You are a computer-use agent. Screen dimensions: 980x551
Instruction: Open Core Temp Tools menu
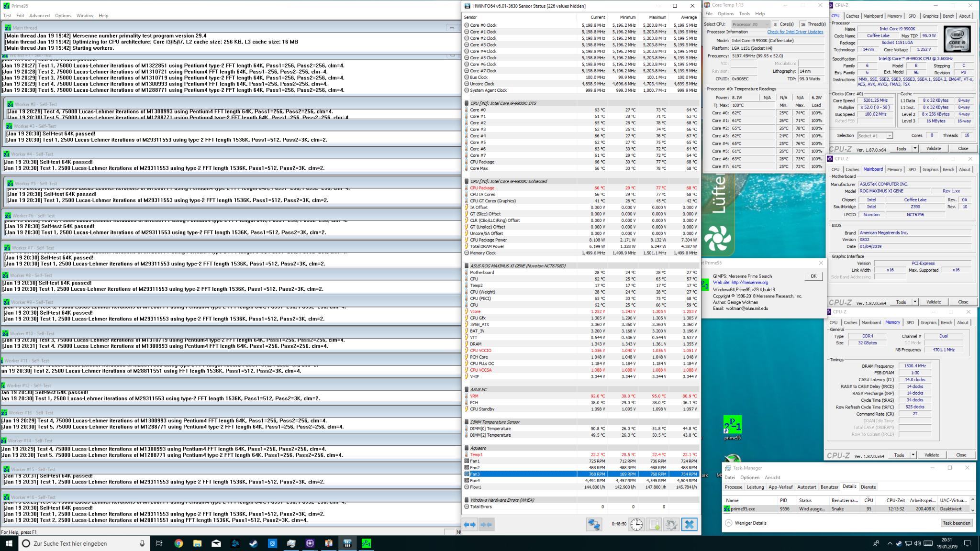tap(744, 13)
